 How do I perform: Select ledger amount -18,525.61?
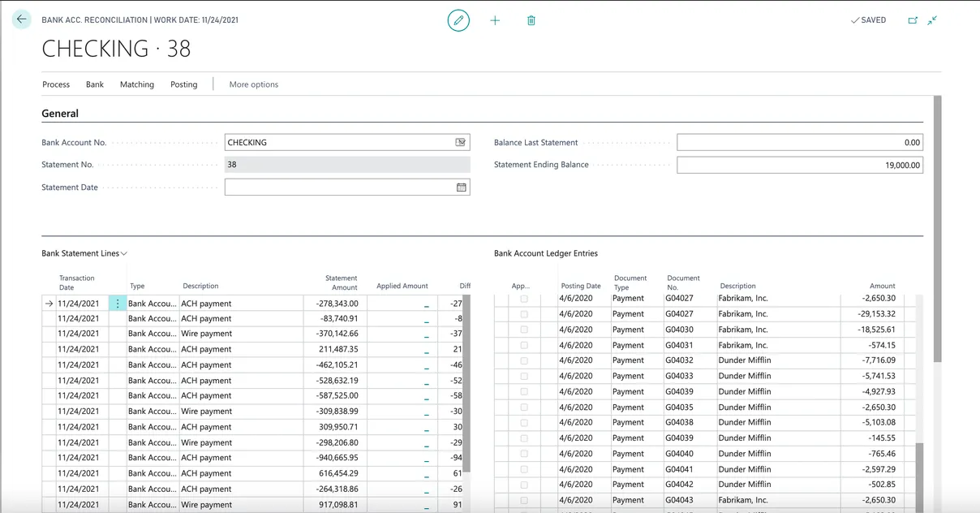(877, 330)
